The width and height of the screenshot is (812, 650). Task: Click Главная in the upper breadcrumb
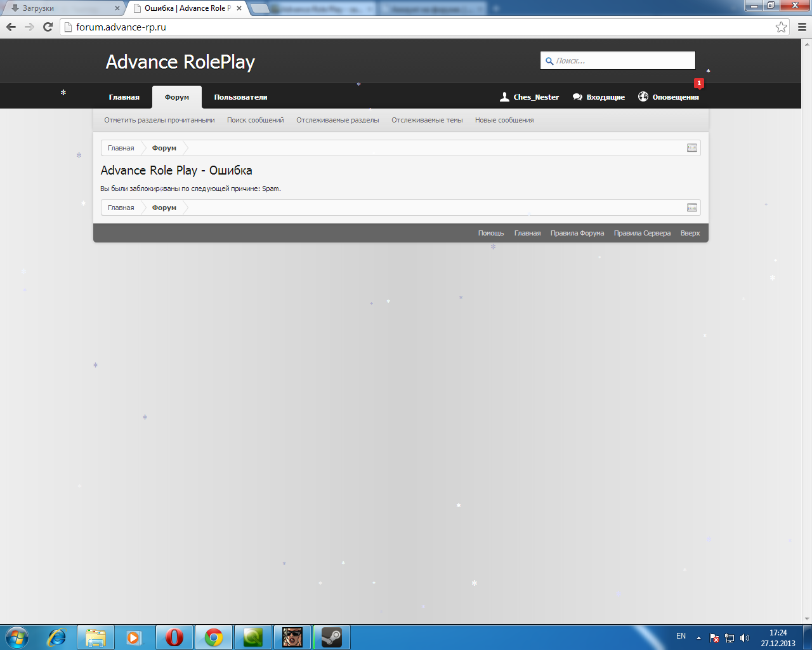[x=121, y=148]
